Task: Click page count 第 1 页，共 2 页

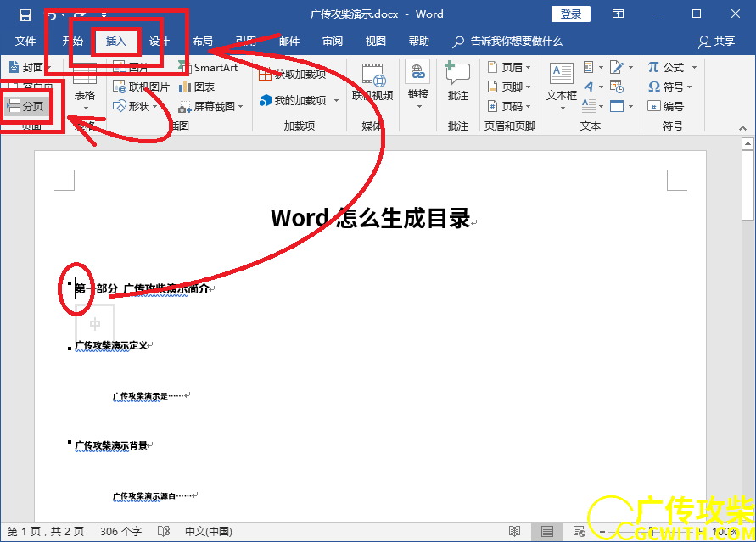Action: 46,532
